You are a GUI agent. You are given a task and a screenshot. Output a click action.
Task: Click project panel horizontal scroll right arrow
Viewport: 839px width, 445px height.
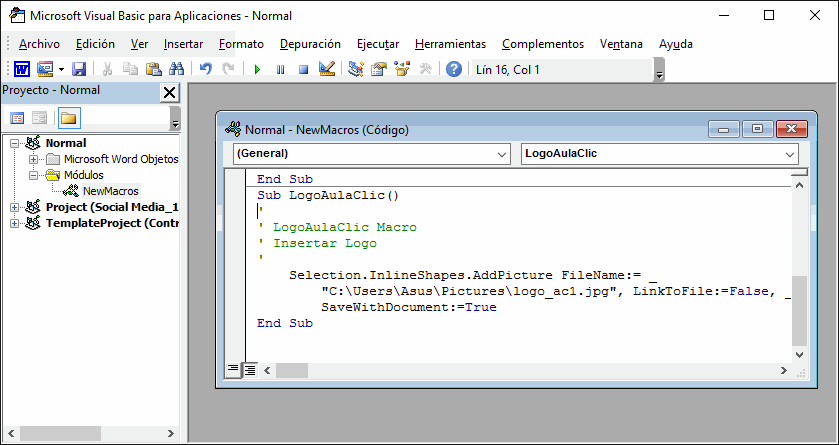171,433
